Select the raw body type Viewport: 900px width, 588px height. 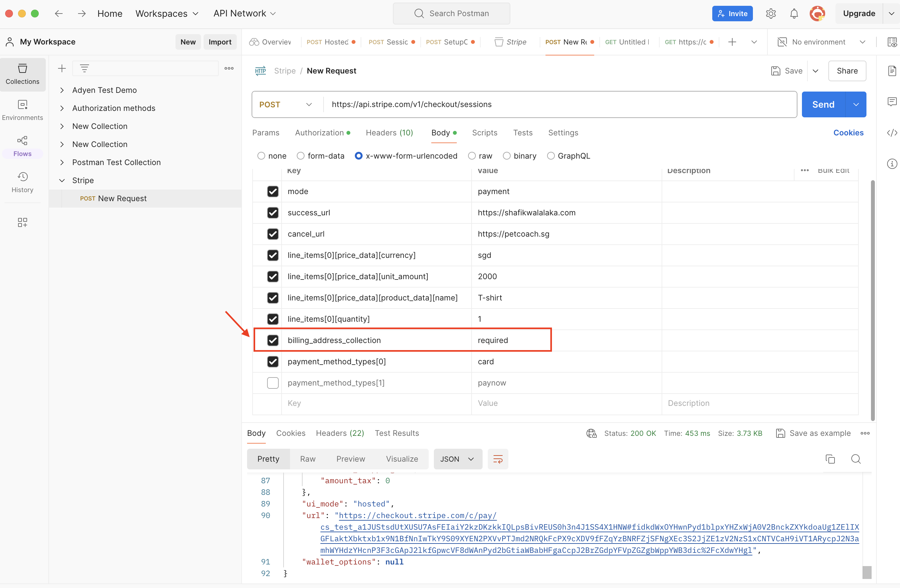tap(471, 156)
